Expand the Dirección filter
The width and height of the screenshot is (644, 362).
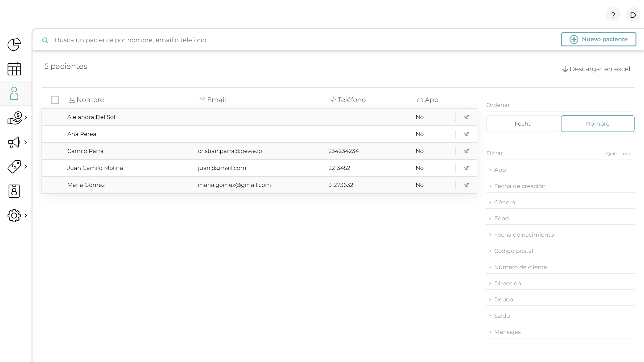(560, 283)
